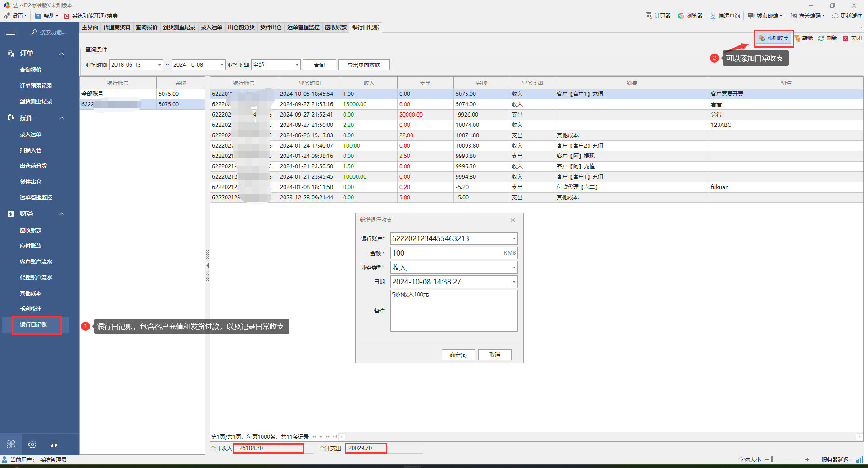
Task: Toggle the hamburger menu in the sidebar
Action: tap(11, 32)
